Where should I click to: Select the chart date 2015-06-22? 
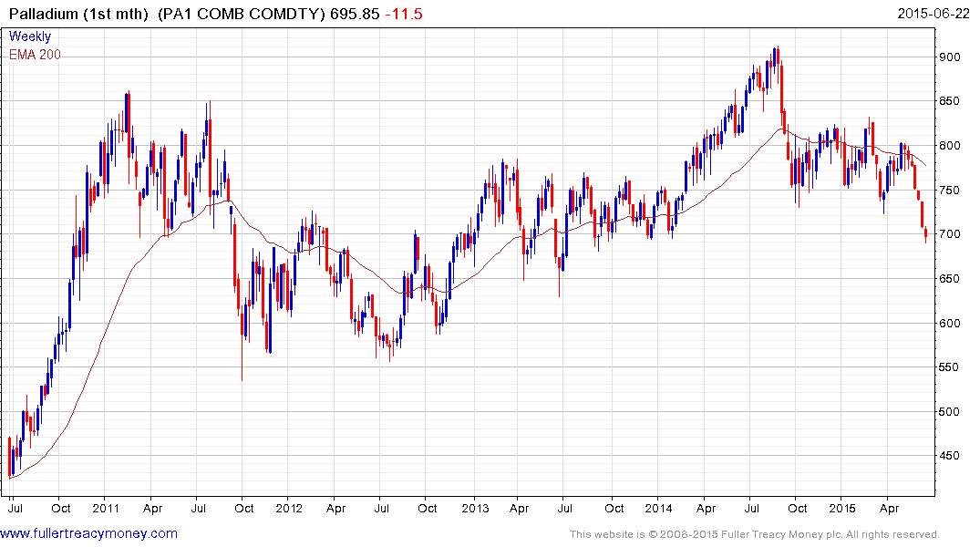tap(934, 13)
